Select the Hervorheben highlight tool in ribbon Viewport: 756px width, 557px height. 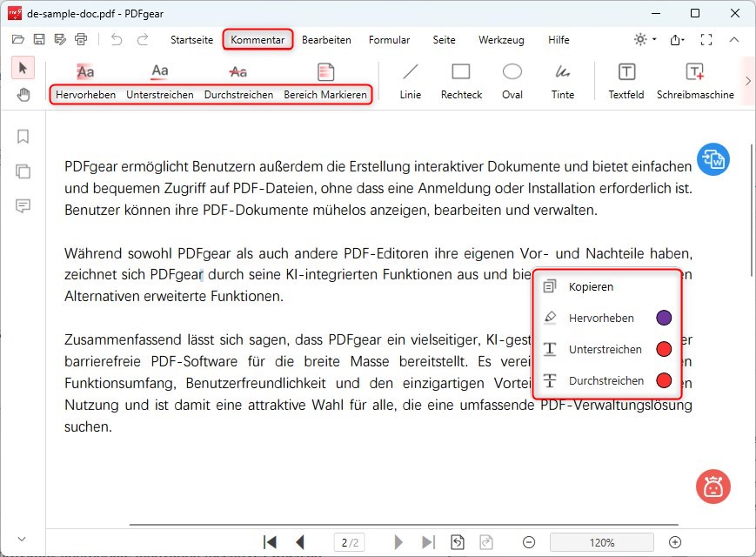click(x=85, y=81)
